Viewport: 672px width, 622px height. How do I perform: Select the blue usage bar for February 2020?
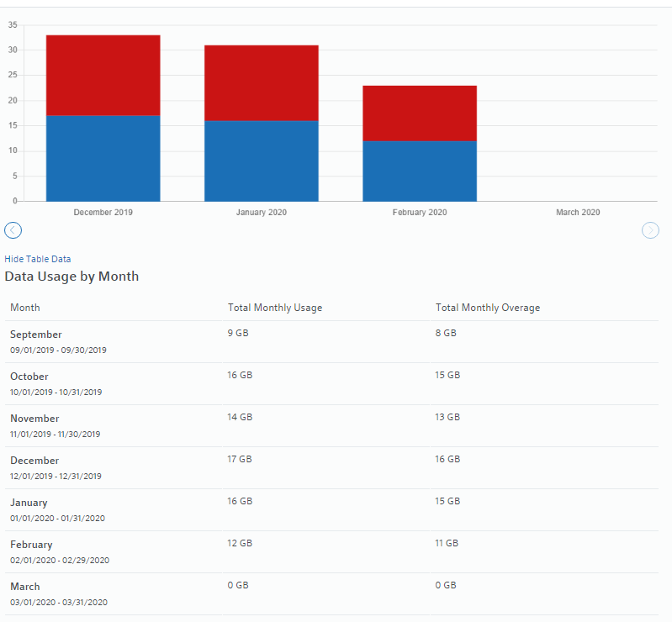[x=420, y=171]
